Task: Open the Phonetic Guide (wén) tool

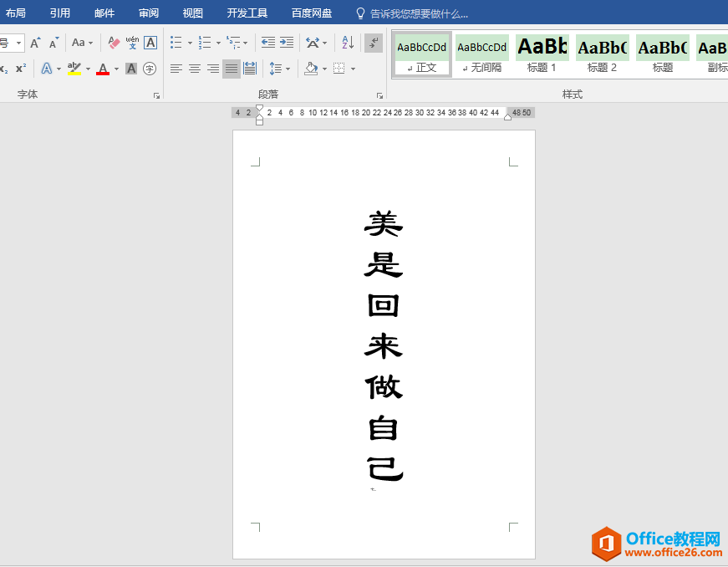Action: (x=132, y=43)
